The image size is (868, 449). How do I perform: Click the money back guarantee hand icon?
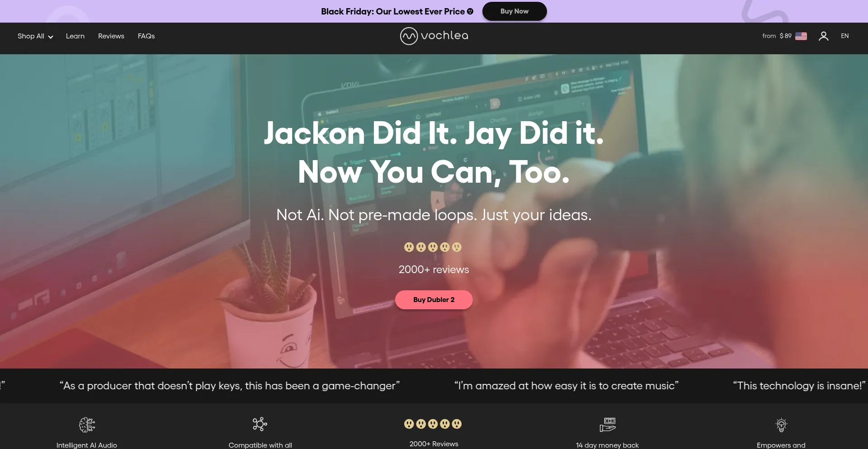608,425
